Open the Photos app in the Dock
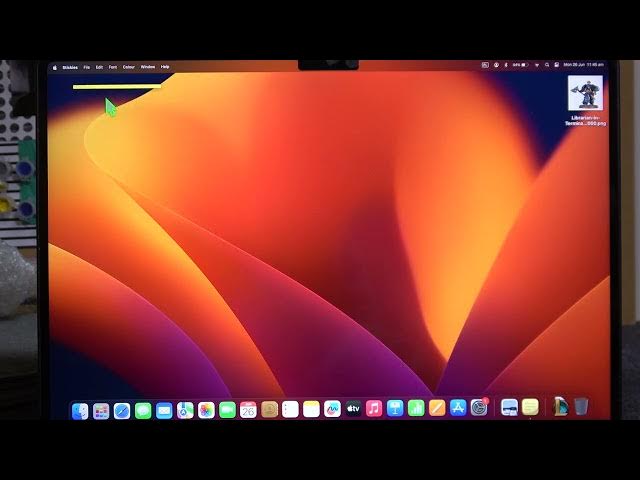Viewport: 640px width, 480px height. [x=206, y=410]
